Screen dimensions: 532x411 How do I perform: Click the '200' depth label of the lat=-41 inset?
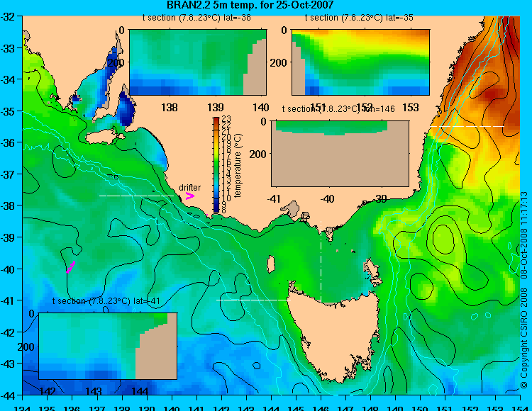pyautogui.click(x=26, y=347)
